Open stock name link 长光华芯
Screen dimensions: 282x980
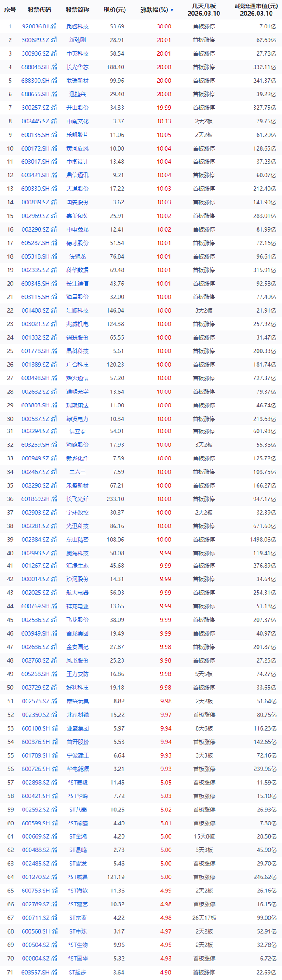point(77,67)
